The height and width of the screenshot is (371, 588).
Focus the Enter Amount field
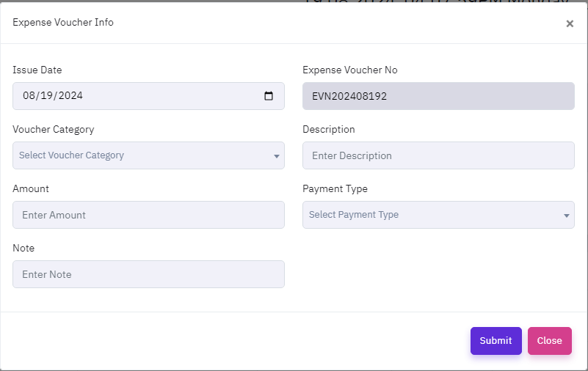point(148,215)
